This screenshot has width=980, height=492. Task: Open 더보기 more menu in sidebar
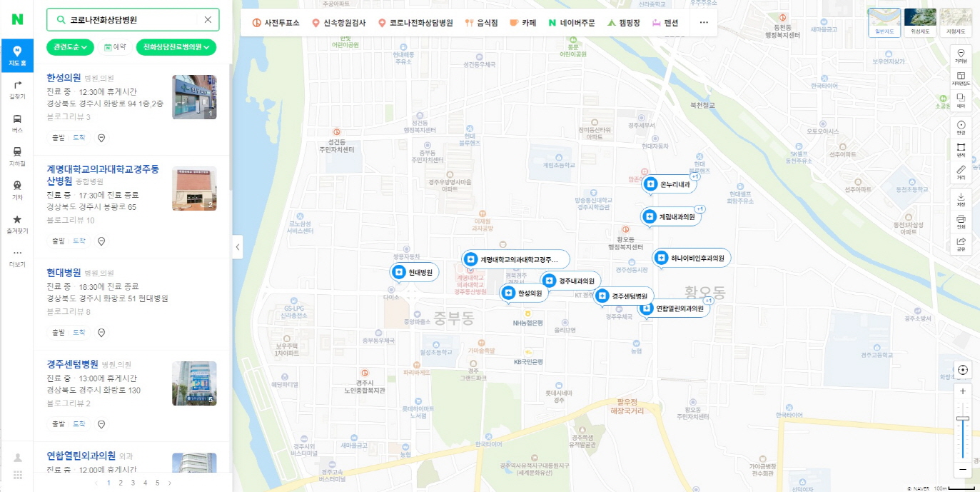(17, 257)
